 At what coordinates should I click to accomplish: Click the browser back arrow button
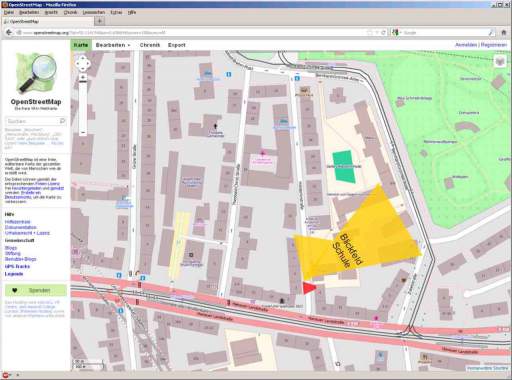tap(9, 32)
